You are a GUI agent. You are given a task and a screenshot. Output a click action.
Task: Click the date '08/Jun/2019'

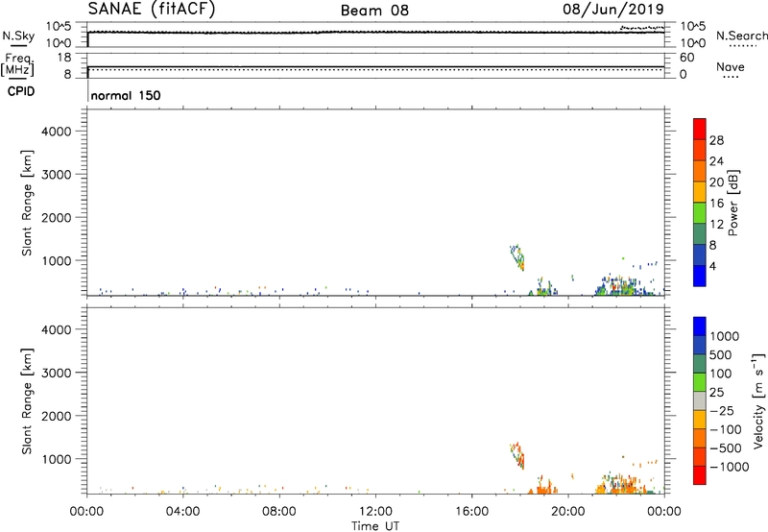click(x=613, y=9)
